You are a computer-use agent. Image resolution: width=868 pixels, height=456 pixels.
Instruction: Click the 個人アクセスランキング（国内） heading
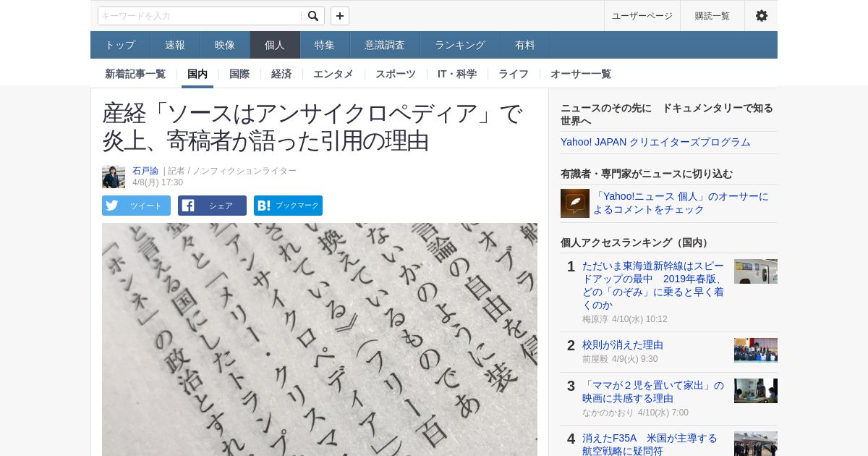pos(637,242)
